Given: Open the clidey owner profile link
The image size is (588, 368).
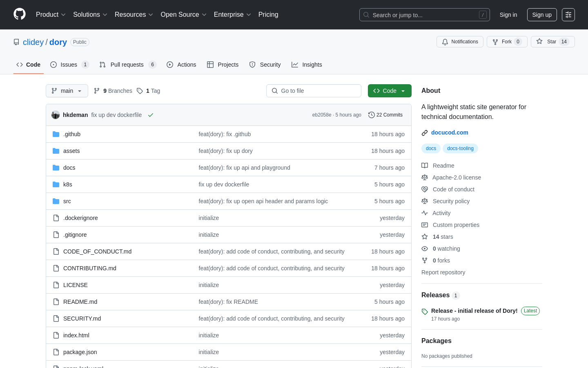Looking at the screenshot, I should pyautogui.click(x=33, y=42).
